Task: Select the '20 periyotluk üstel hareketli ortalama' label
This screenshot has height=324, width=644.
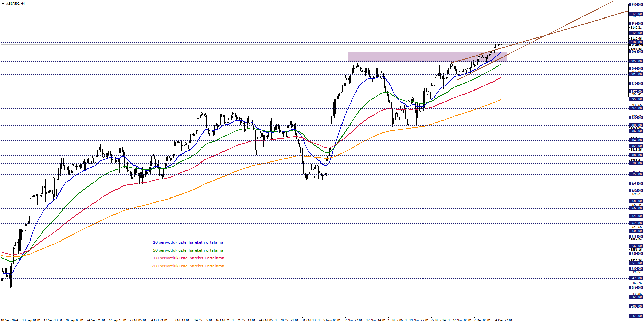Action: coord(188,242)
